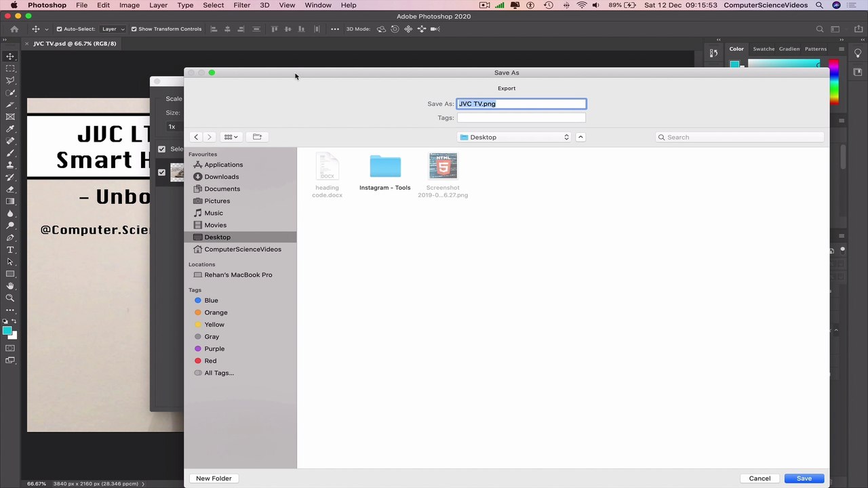868x488 pixels.
Task: Toggle the Select All checkbox in export dialog
Action: 161,149
